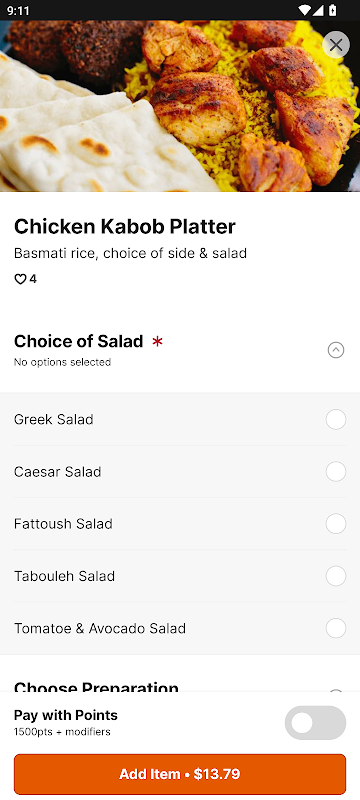The height and width of the screenshot is (800, 360).
Task: Tap the Chicken Kabob Platter title
Action: click(124, 227)
